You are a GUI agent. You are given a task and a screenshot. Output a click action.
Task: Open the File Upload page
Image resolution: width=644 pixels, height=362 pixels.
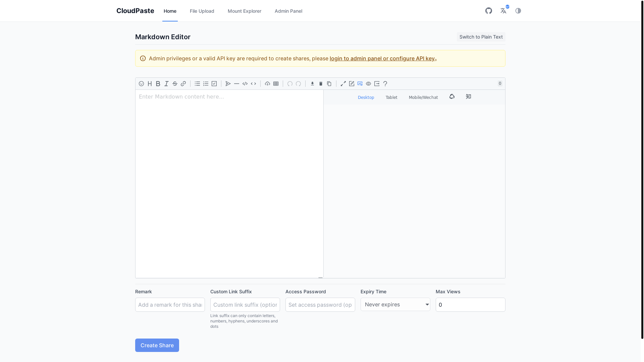(x=202, y=11)
